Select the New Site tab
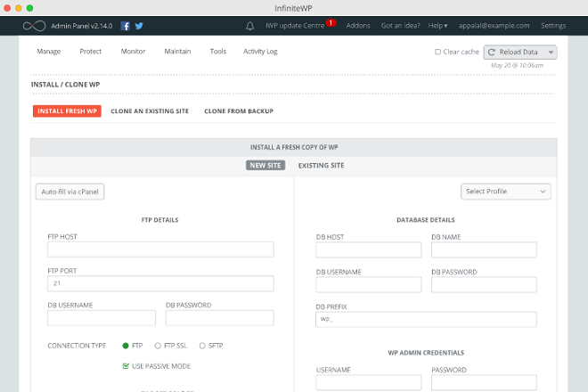588x392 pixels. click(x=265, y=166)
